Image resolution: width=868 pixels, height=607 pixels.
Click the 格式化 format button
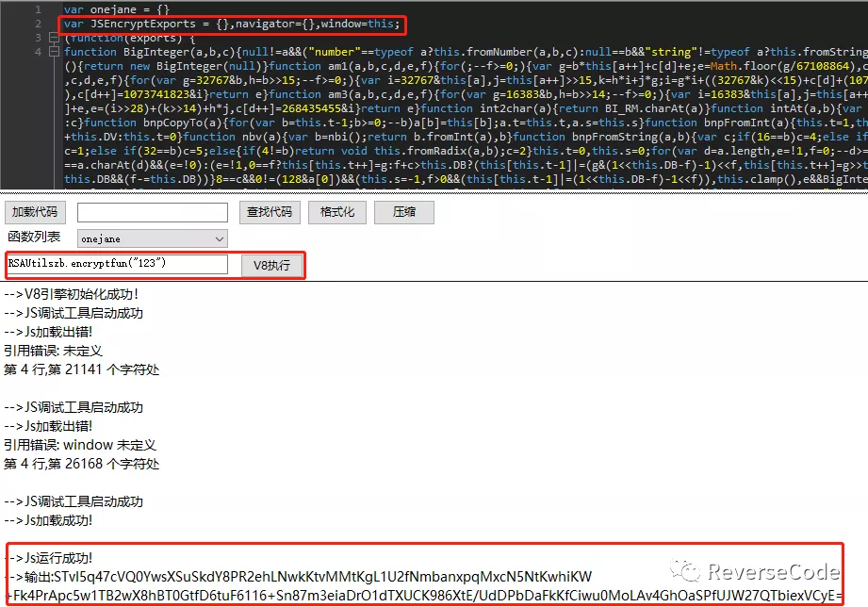[337, 212]
